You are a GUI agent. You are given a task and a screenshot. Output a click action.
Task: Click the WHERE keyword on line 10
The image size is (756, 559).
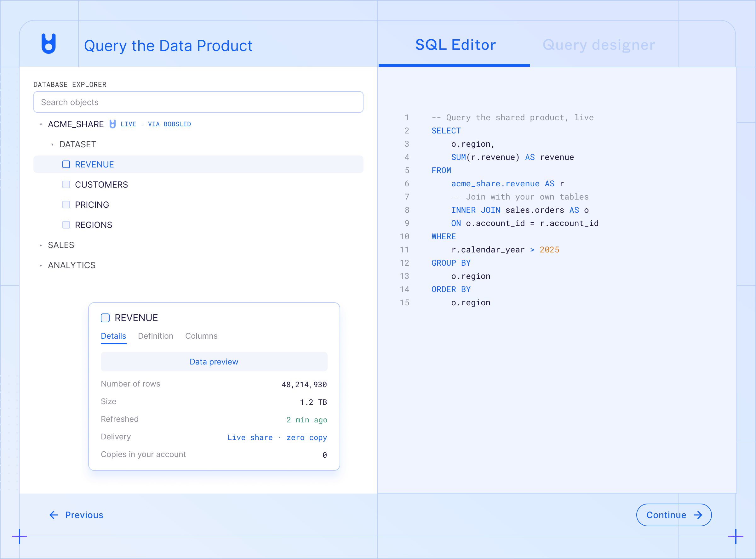tap(444, 236)
